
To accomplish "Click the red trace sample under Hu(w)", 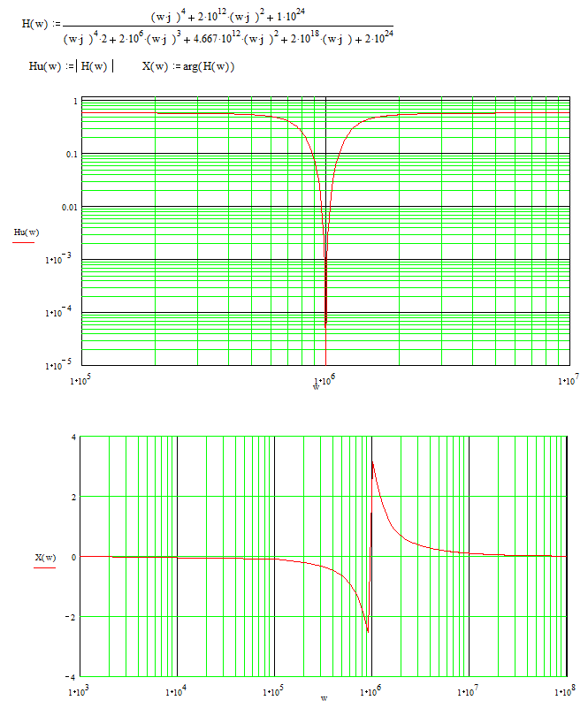I will [26, 240].
